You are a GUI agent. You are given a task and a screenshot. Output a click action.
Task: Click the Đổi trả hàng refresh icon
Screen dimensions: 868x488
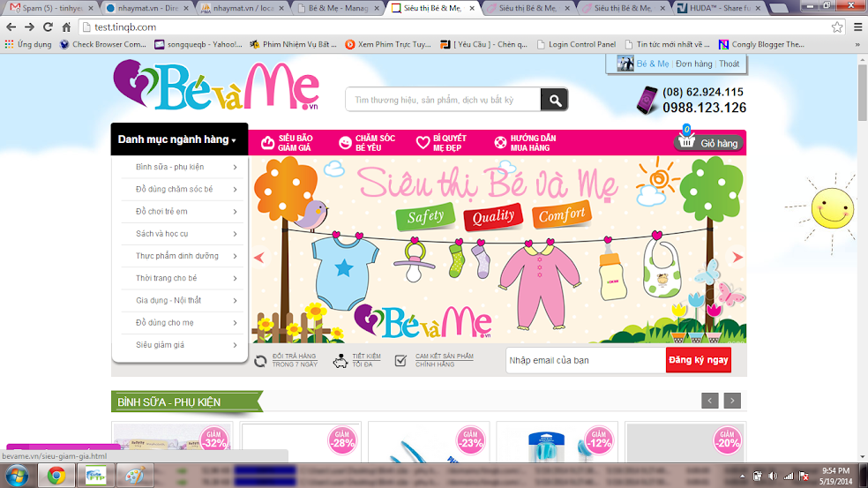point(260,361)
